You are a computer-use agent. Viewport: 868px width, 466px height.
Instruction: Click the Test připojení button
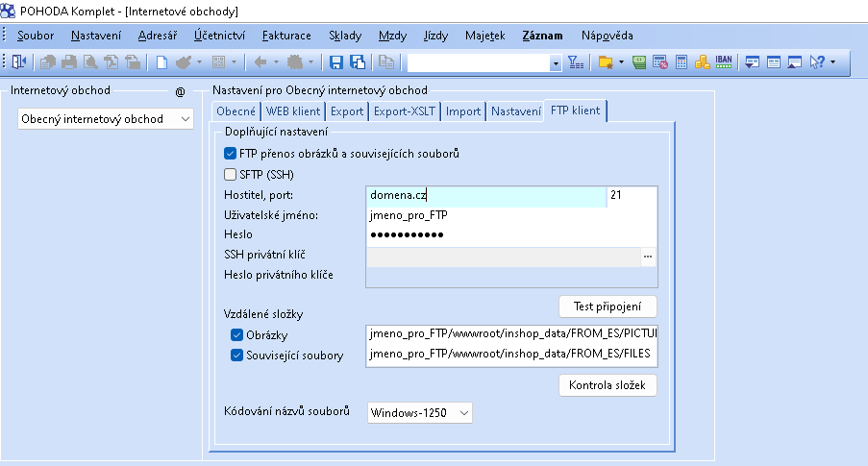608,307
